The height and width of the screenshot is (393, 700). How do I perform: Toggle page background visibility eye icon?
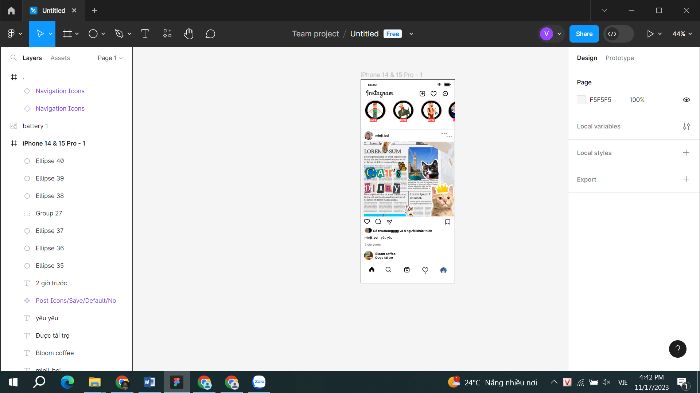pos(686,100)
